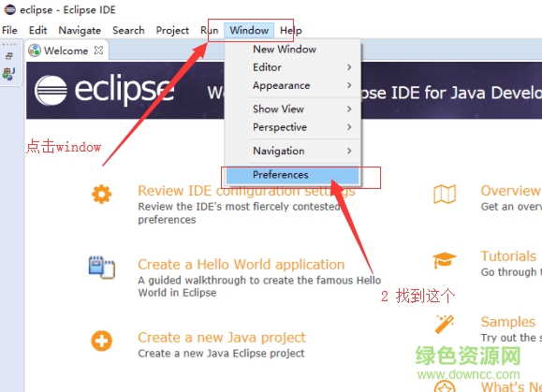This screenshot has height=392, width=542.
Task: Close the Welcome tab
Action: click(98, 51)
